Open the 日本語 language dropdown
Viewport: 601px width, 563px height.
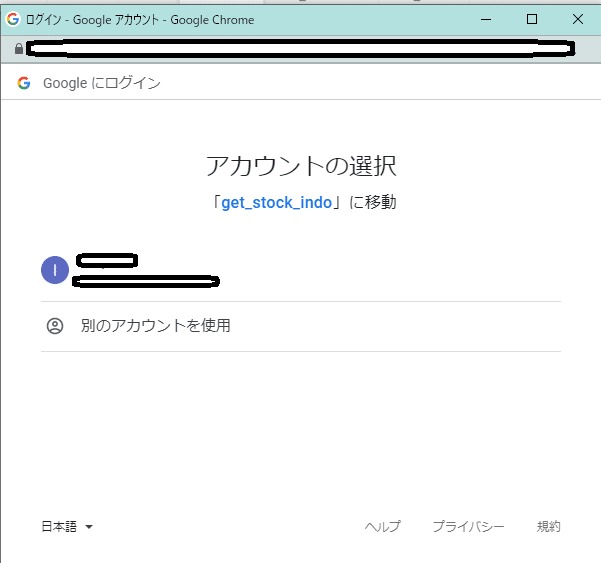pyautogui.click(x=67, y=526)
